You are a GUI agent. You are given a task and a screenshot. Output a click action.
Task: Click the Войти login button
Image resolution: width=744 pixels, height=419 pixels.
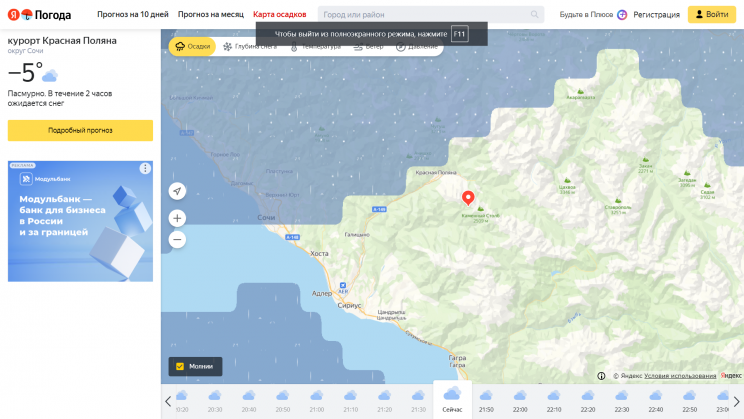[712, 15]
